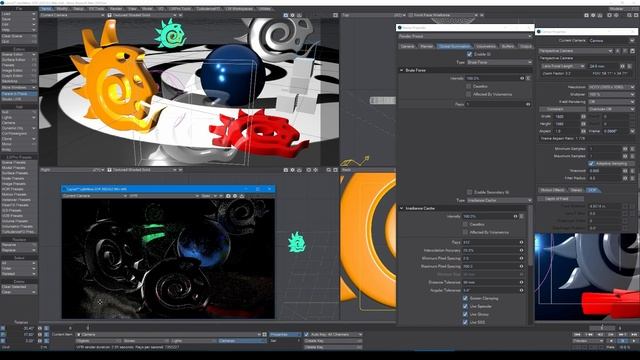
Task: Click Clear Scene in the left menu
Action: pyautogui.click(x=19, y=36)
